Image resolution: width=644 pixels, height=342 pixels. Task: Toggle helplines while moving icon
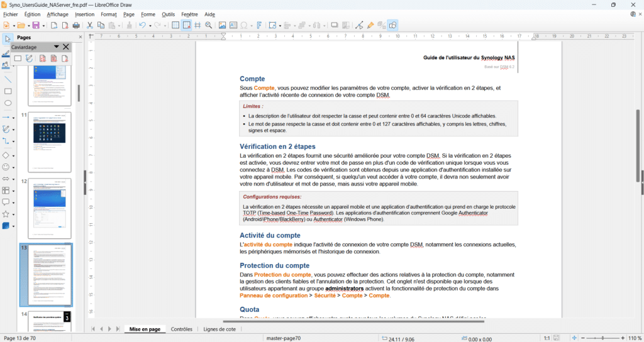point(197,25)
